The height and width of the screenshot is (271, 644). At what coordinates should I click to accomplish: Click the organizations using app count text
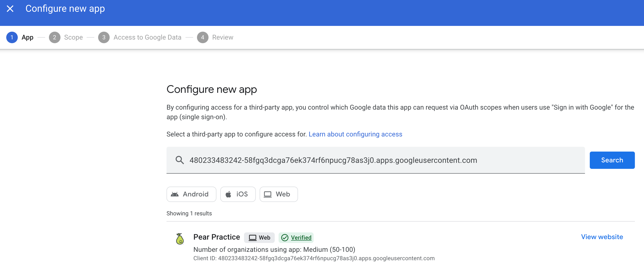[274, 249]
